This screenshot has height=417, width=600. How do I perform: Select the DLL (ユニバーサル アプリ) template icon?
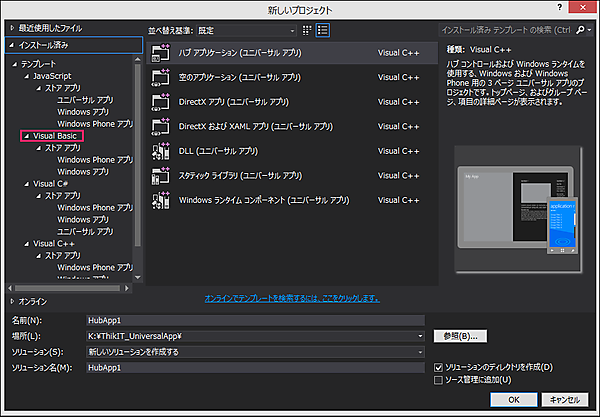160,151
